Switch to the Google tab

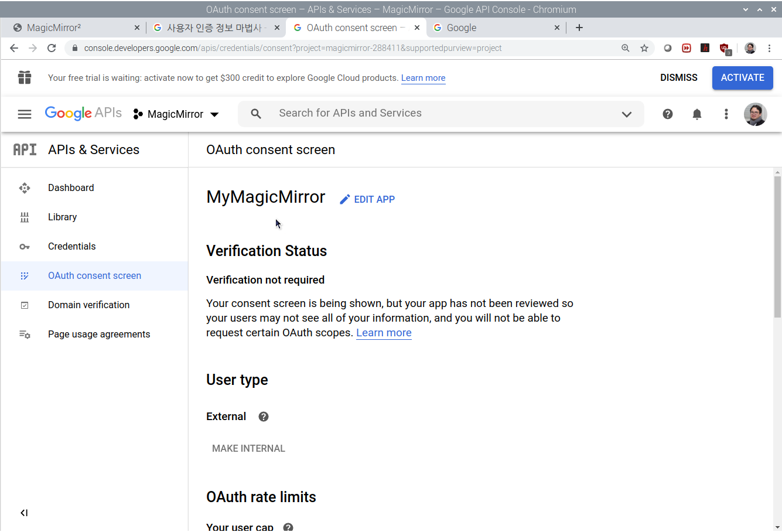click(497, 28)
